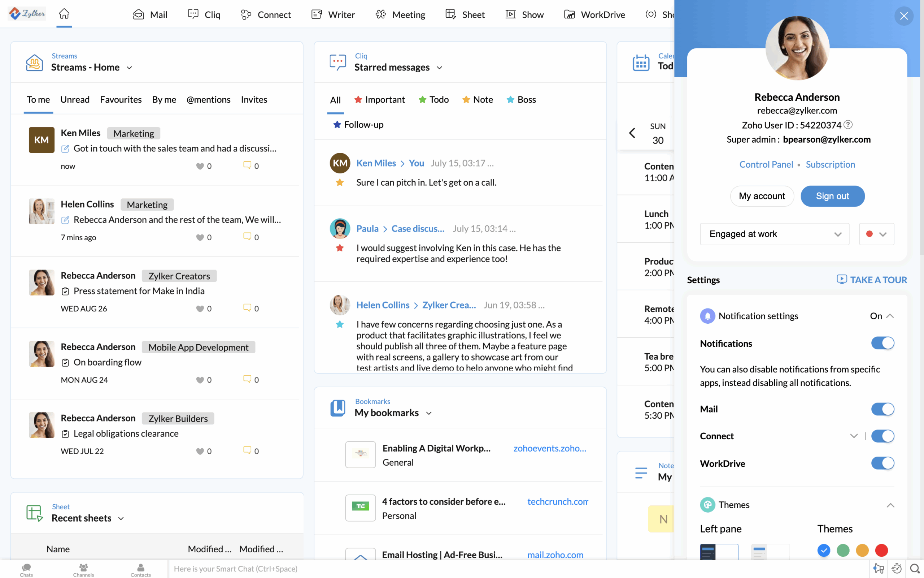Image resolution: width=924 pixels, height=578 pixels.
Task: Open the Show app
Action: point(524,14)
